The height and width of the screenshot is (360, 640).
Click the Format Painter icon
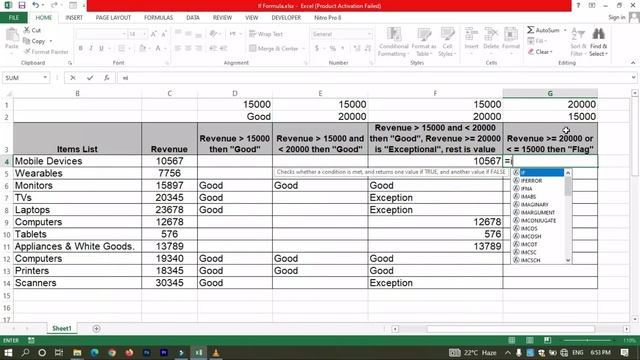(27, 51)
